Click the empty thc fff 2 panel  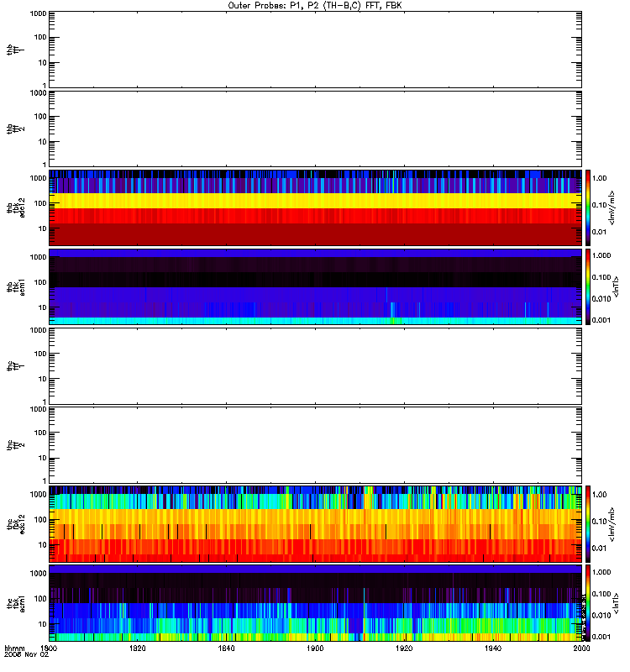315,445
